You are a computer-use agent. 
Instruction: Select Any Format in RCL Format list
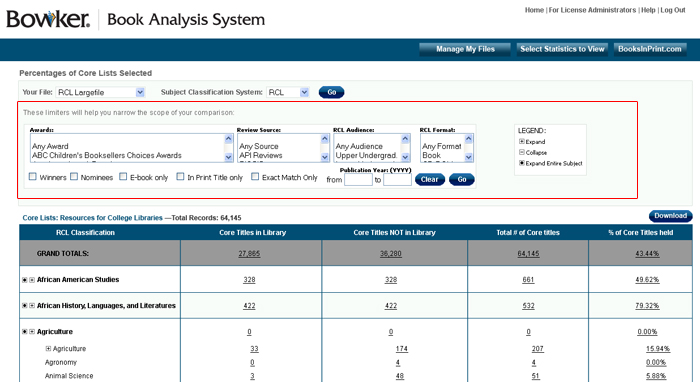(x=442, y=146)
